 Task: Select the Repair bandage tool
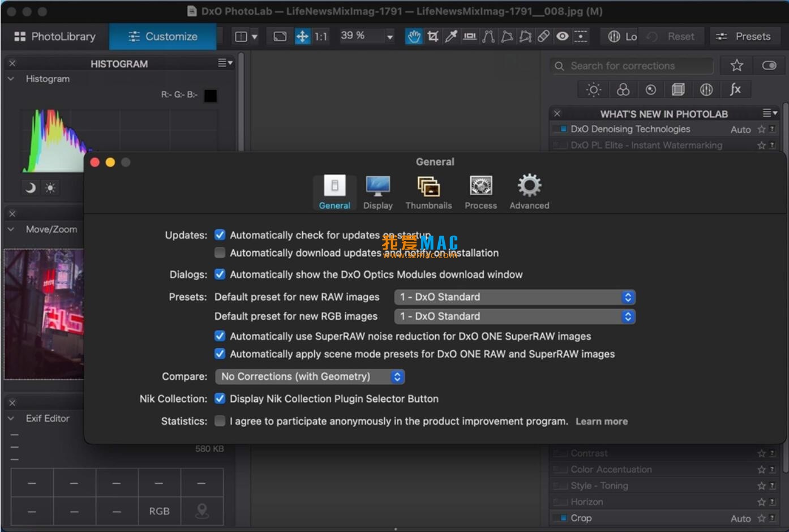tap(543, 36)
